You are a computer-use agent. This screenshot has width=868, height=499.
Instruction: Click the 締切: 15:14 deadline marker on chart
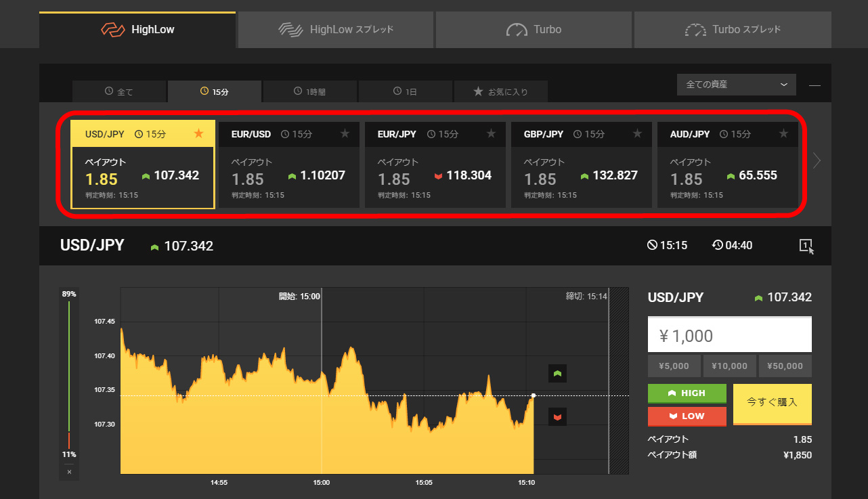click(x=586, y=296)
